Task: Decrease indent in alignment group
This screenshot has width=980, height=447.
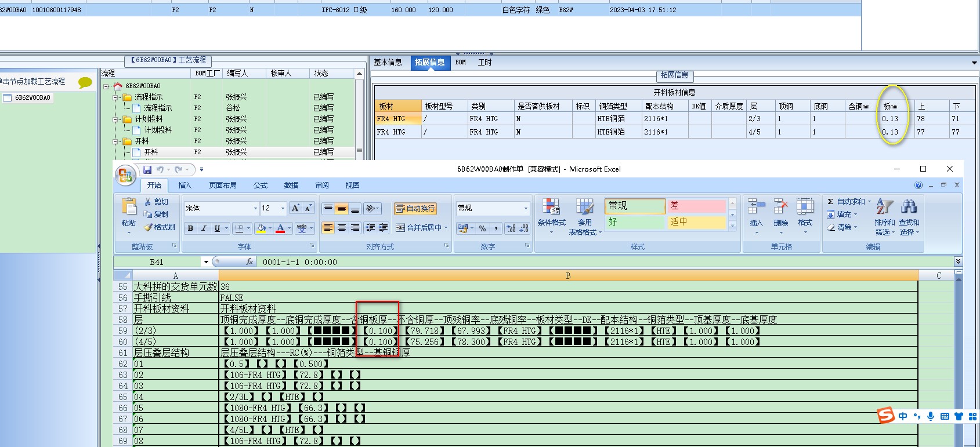Action: coord(370,228)
